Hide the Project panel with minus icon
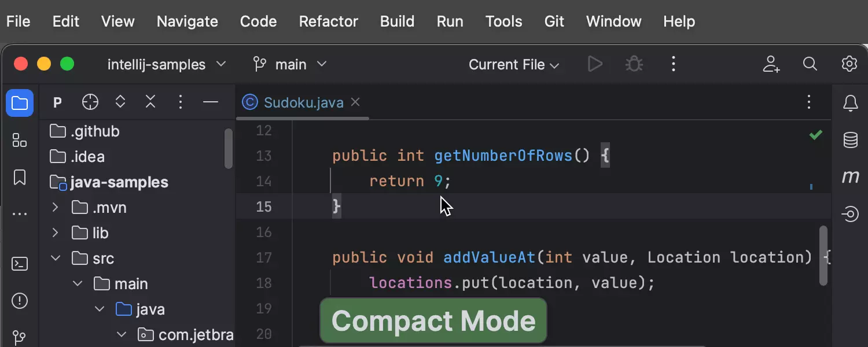The width and height of the screenshot is (868, 347). point(211,103)
